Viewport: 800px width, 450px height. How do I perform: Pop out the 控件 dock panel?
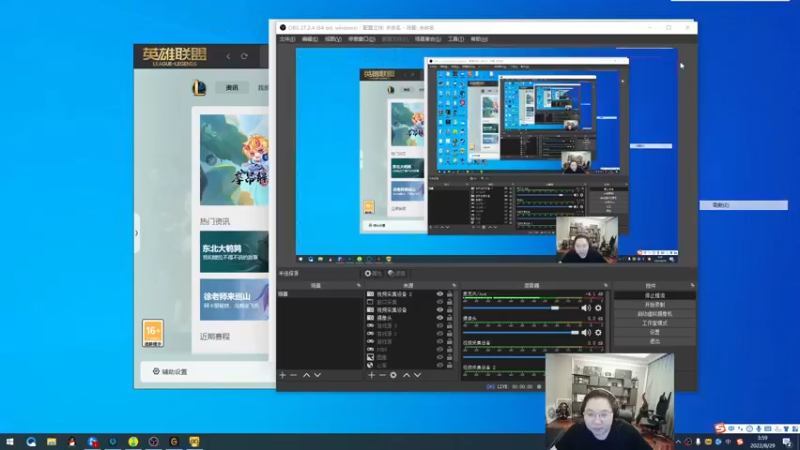[x=692, y=285]
